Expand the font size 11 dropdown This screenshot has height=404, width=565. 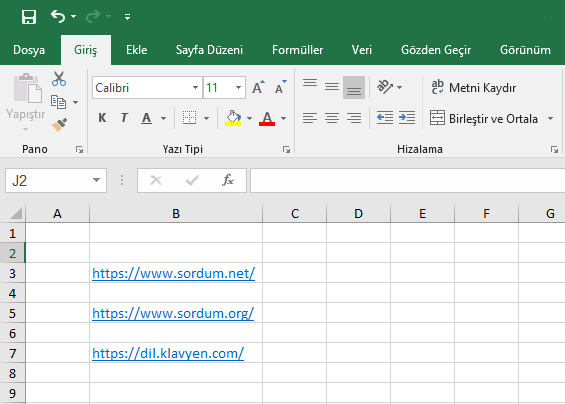[238, 88]
